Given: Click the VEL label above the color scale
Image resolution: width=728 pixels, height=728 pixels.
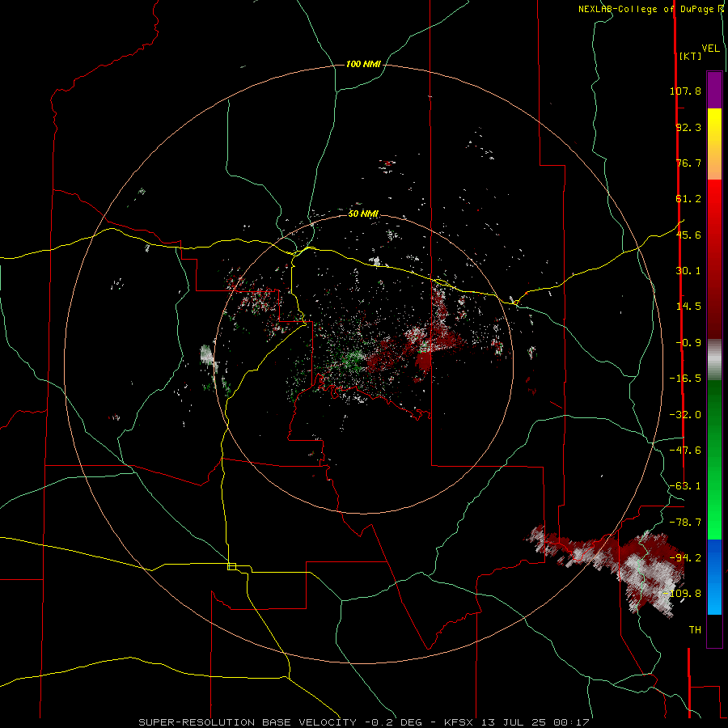Looking at the screenshot, I should pyautogui.click(x=711, y=49).
